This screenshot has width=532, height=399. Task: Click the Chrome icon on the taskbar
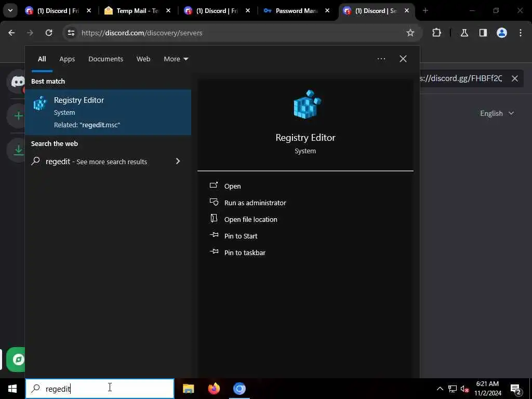[239, 389]
